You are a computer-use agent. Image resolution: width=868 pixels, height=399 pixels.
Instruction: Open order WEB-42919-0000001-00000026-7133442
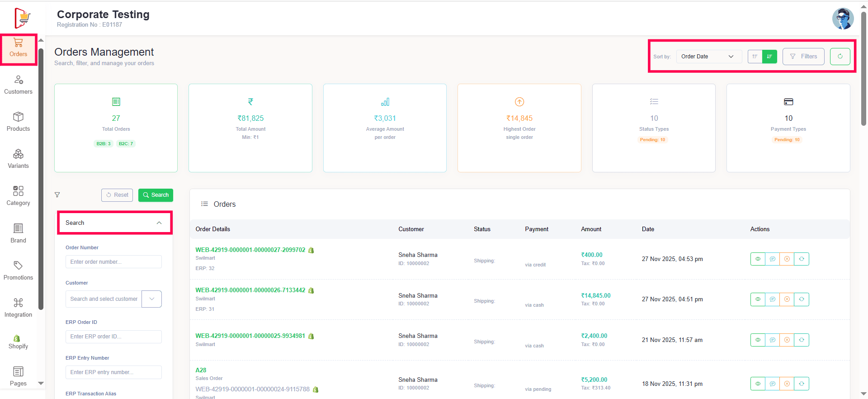click(250, 290)
